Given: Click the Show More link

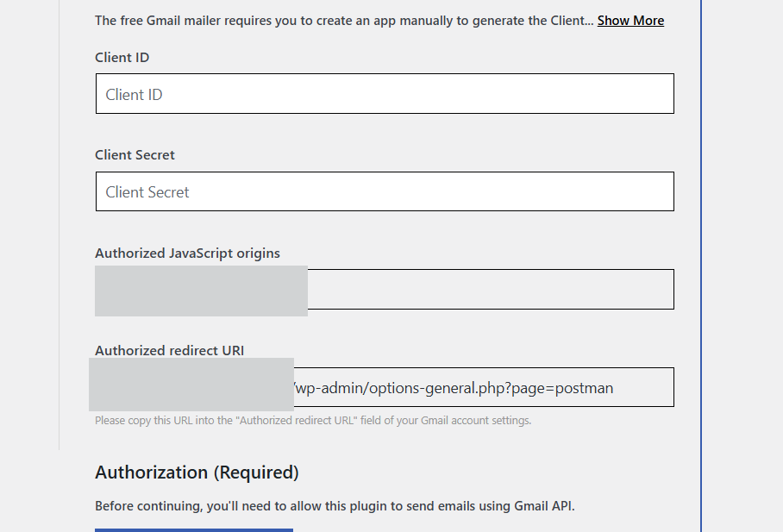Looking at the screenshot, I should pyautogui.click(x=630, y=21).
